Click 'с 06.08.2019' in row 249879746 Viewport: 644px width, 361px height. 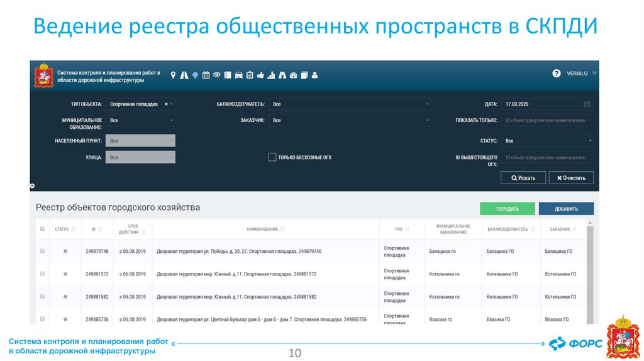(x=132, y=252)
